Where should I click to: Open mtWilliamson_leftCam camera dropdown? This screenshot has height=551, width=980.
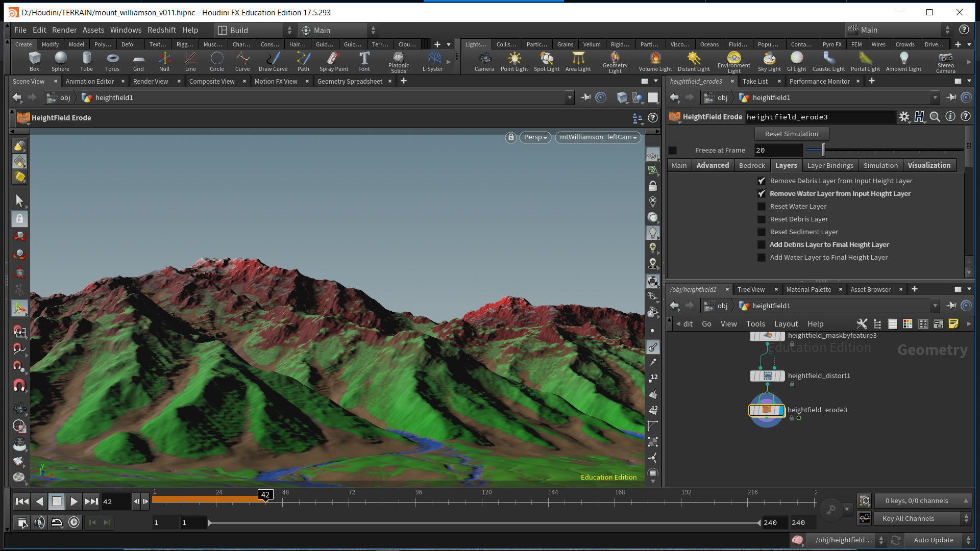tap(598, 137)
